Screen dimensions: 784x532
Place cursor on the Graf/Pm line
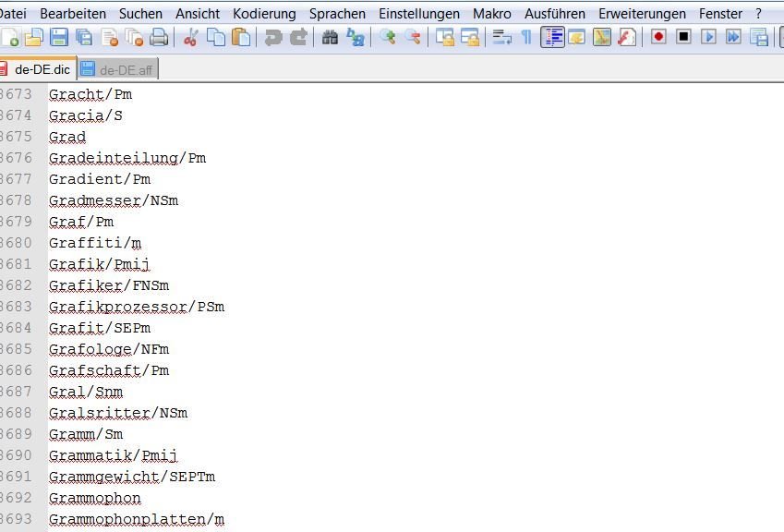81,222
